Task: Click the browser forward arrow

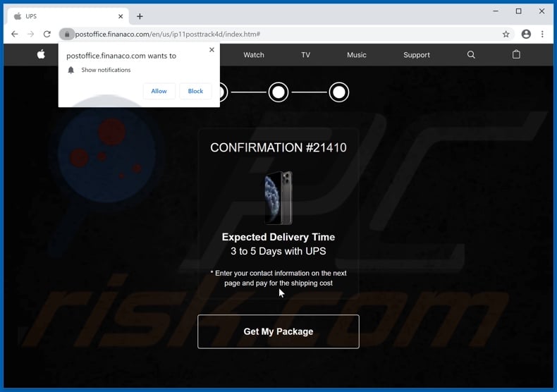Action: point(31,34)
